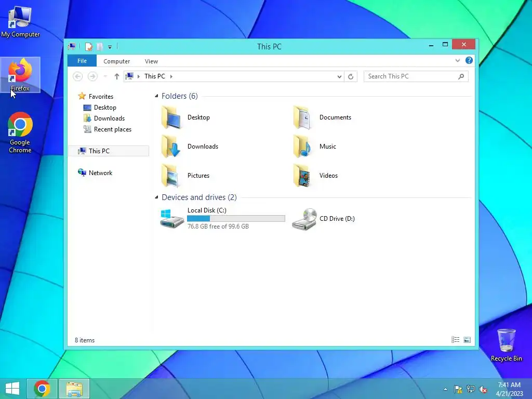Open the File ribbon tab
Viewport: 532px width, 399px height.
[x=82, y=61]
